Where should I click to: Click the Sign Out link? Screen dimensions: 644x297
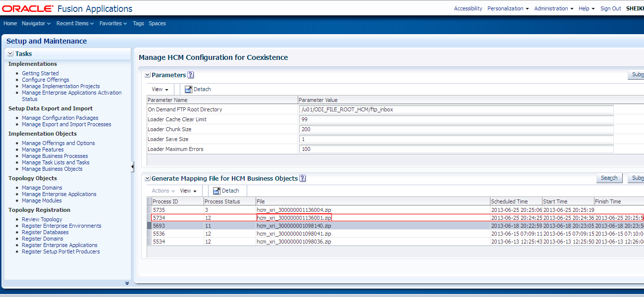tap(611, 8)
